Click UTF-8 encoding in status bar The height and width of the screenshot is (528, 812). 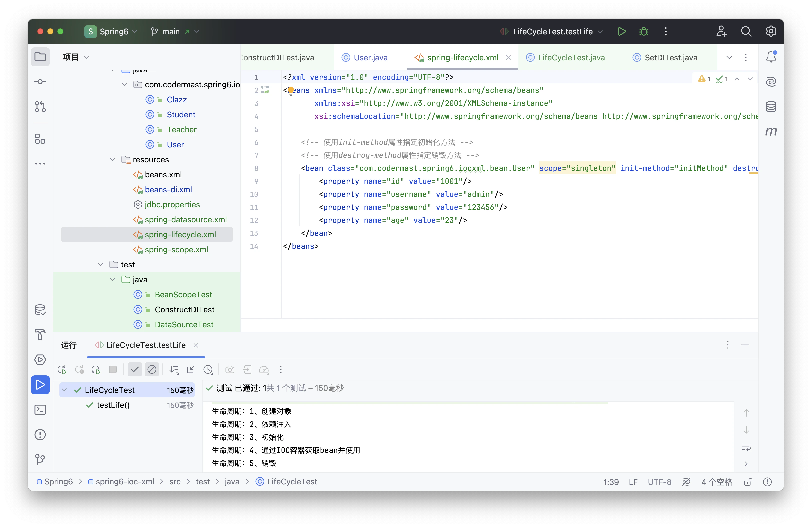(659, 482)
